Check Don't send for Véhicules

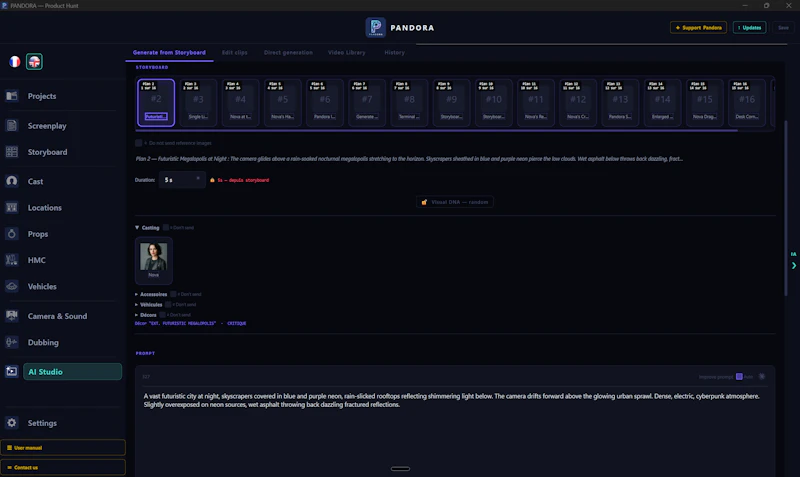168,305
